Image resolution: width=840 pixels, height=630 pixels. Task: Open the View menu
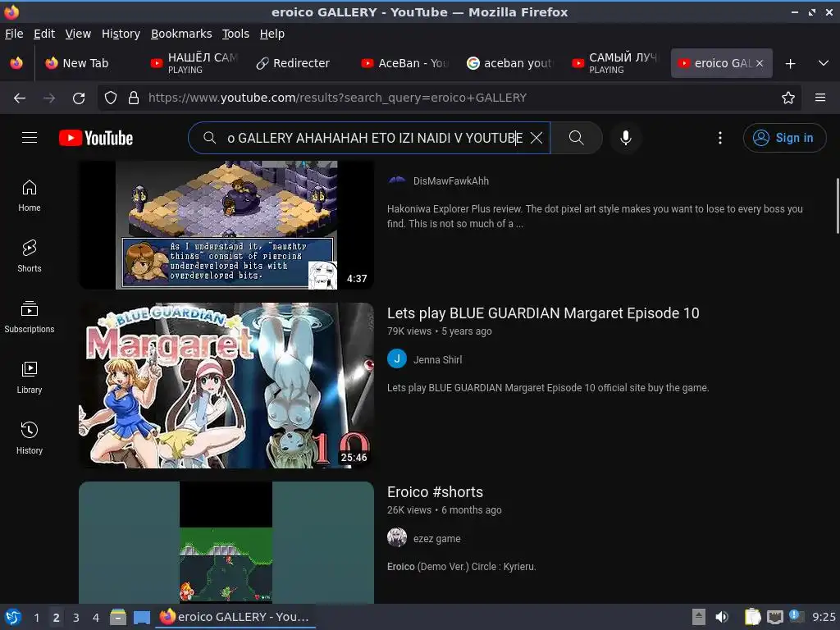(x=78, y=33)
